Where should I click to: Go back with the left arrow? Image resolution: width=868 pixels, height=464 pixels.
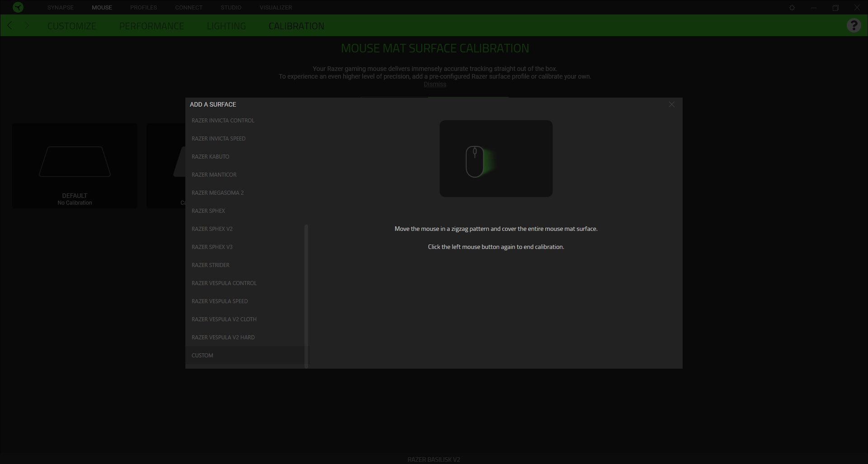coord(10,25)
